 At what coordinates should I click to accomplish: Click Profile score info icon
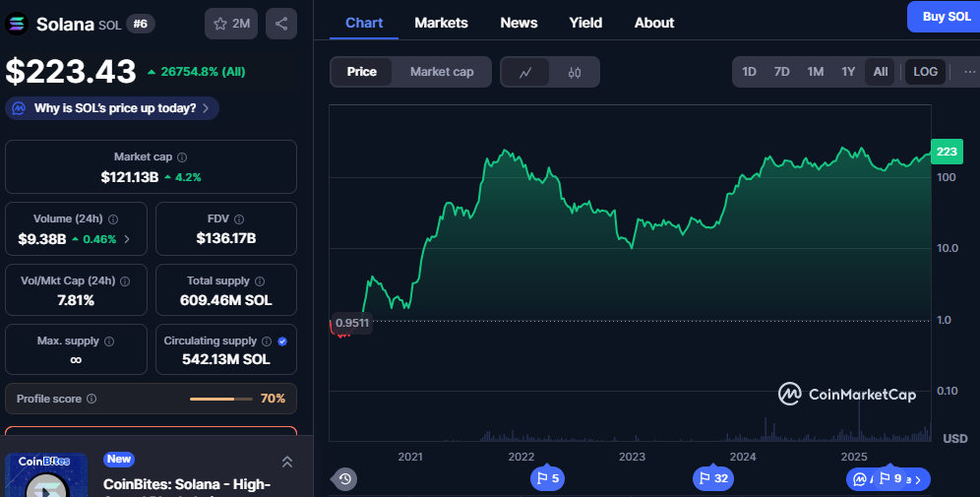[92, 399]
